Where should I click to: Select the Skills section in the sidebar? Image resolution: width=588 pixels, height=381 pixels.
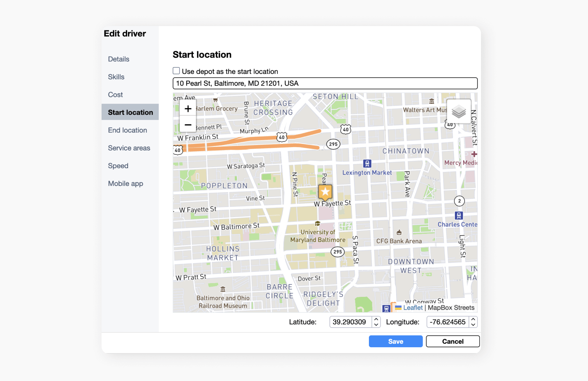[116, 77]
